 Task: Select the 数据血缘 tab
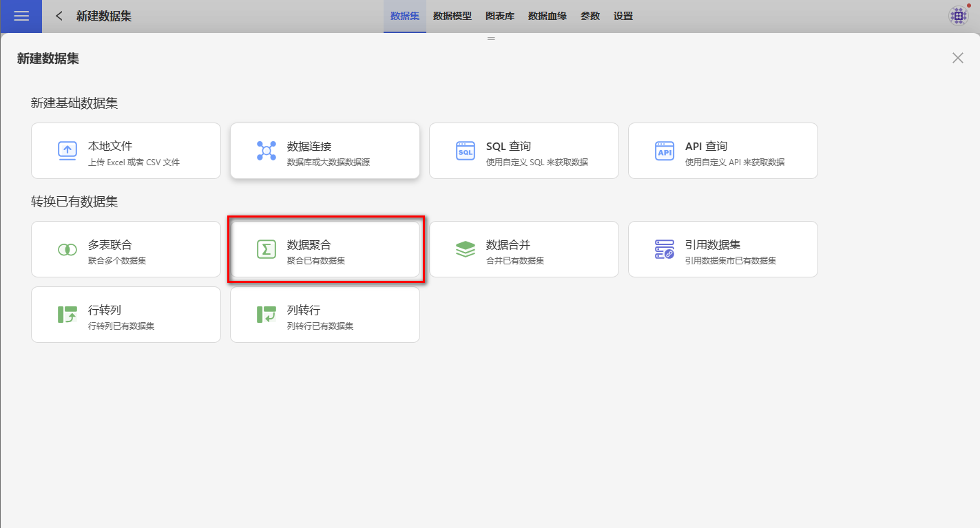coord(548,16)
